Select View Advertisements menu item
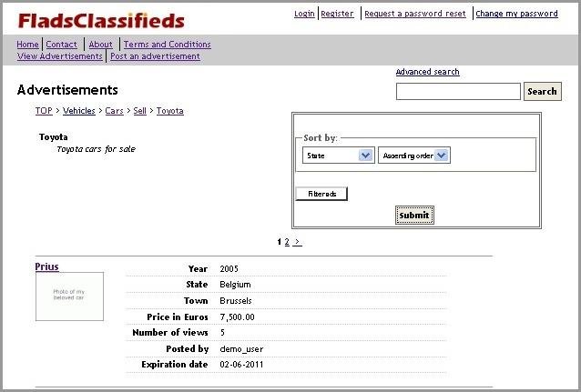This screenshot has width=581, height=392. click(x=60, y=56)
